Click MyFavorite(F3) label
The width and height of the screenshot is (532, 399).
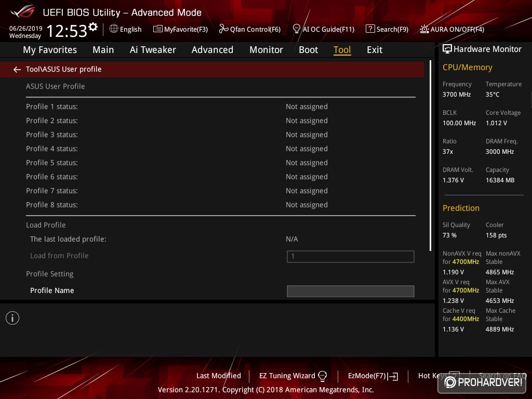186,30
